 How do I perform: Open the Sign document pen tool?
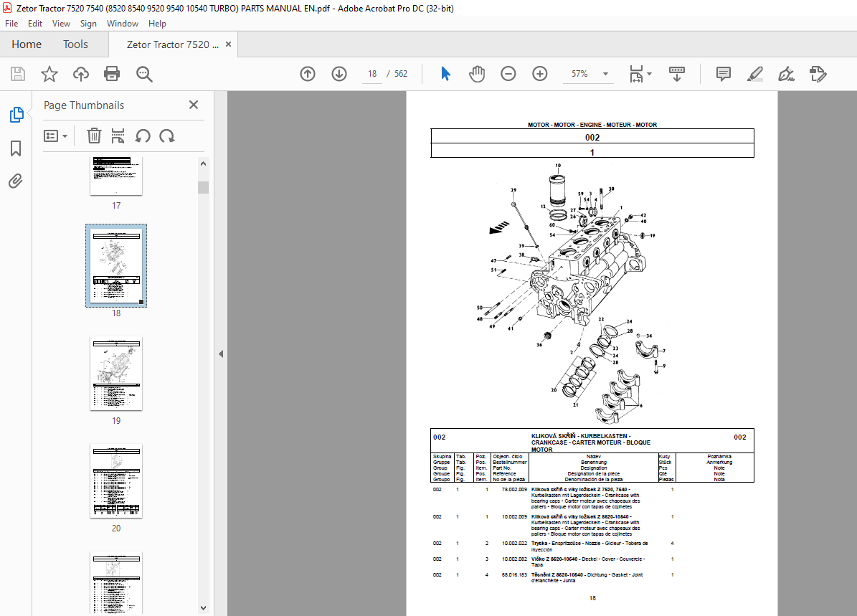[787, 74]
